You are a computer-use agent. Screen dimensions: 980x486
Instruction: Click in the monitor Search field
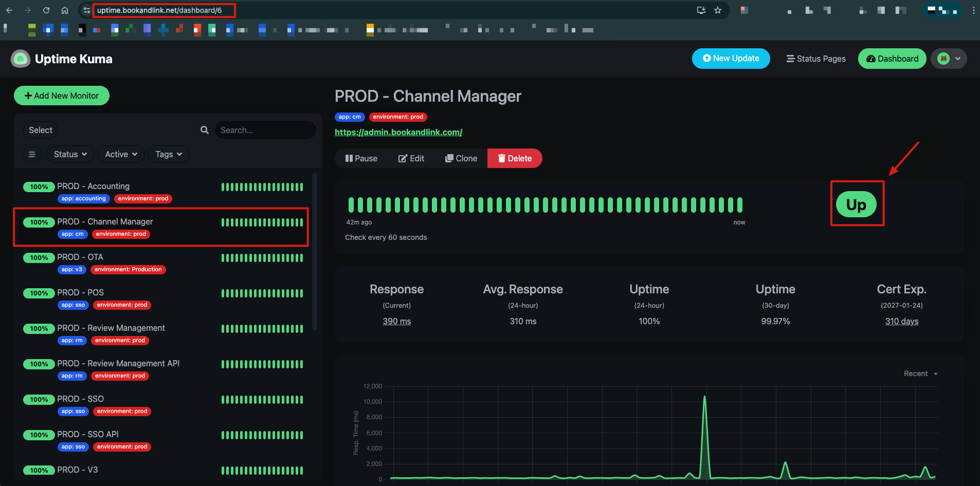click(265, 130)
